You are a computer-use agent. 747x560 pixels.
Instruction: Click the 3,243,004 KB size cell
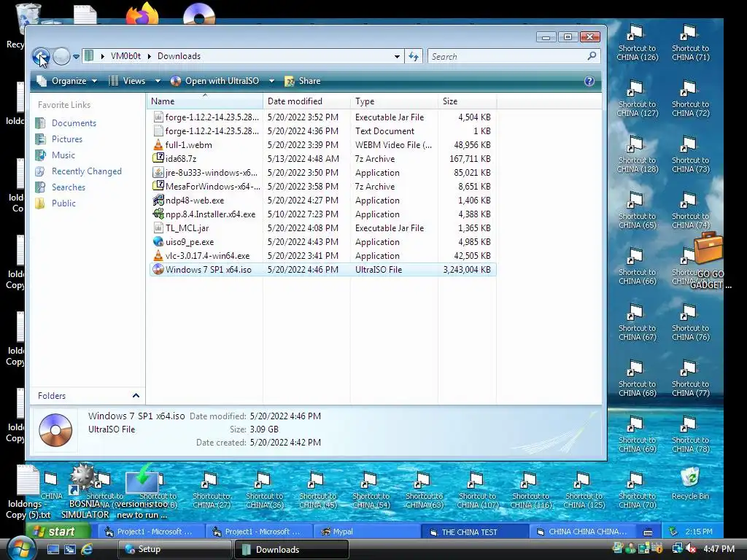point(467,270)
